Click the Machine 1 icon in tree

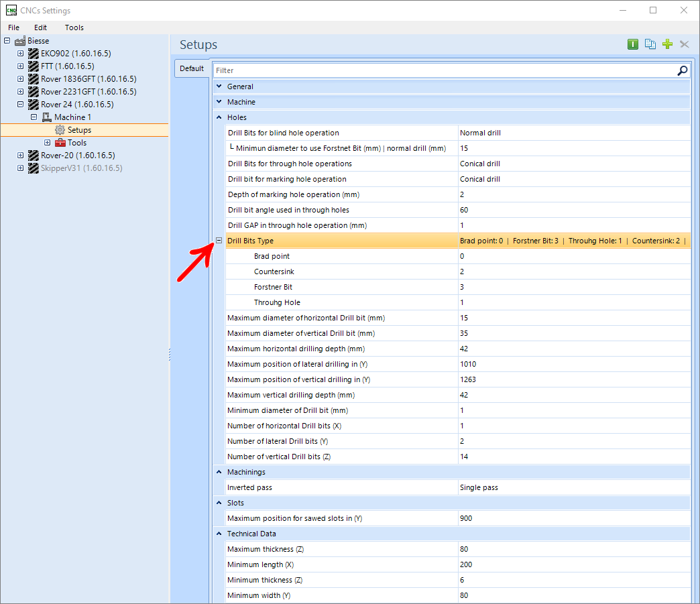coord(46,117)
